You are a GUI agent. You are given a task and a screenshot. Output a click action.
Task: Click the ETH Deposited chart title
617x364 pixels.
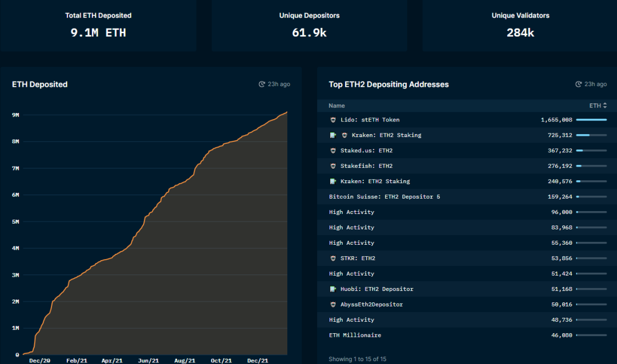[x=40, y=84]
